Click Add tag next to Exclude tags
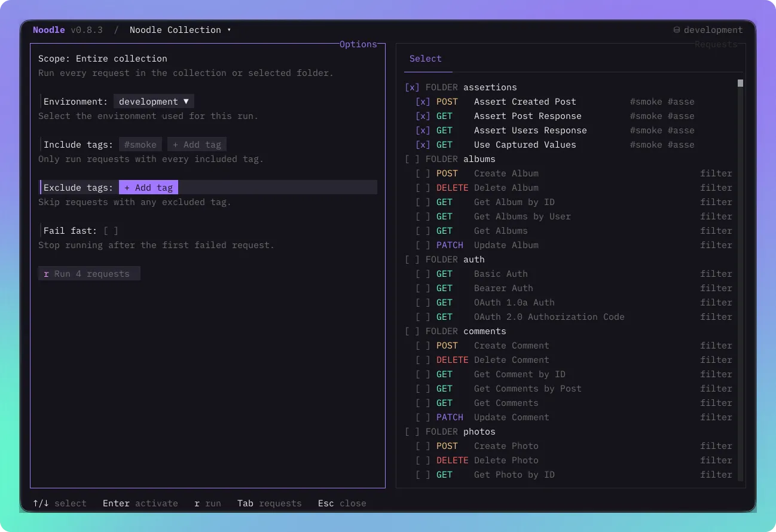 coord(148,188)
